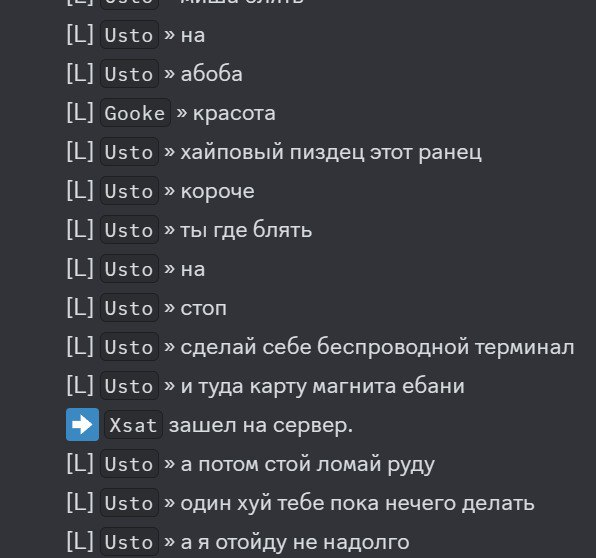Viewport: 596px width, 558px height.
Task: Click the [L] prefix before Gooke
Action: (80, 113)
